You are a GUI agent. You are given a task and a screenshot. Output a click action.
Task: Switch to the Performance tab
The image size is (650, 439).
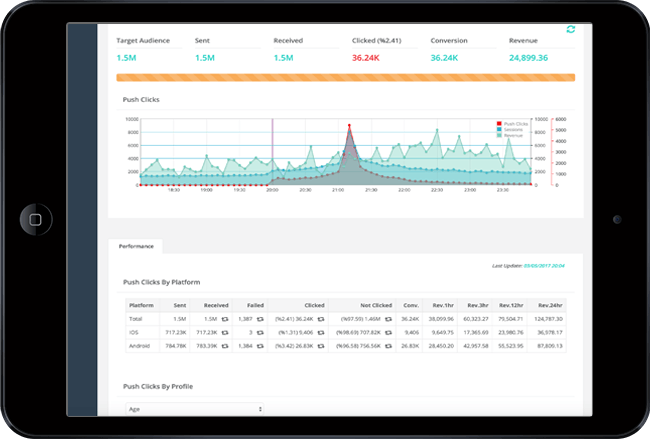coord(136,246)
